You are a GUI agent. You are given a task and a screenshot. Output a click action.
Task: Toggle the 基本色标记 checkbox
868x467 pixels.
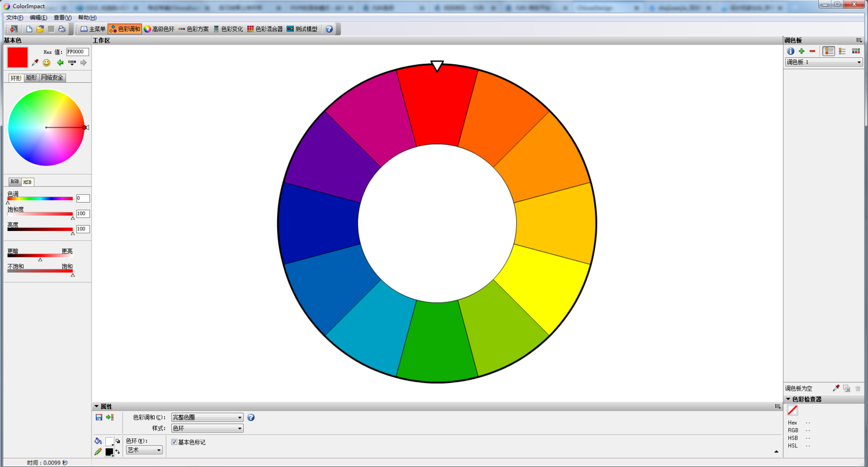pyautogui.click(x=174, y=442)
